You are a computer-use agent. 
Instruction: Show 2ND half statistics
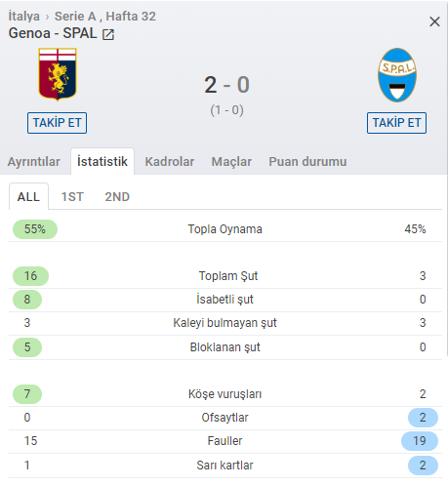tap(117, 197)
